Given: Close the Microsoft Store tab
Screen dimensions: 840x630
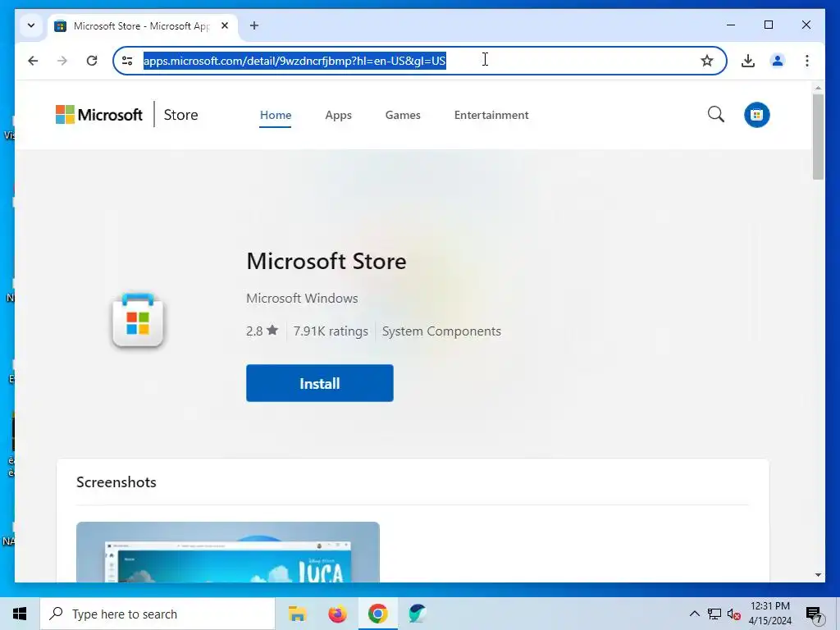Looking at the screenshot, I should [x=225, y=25].
